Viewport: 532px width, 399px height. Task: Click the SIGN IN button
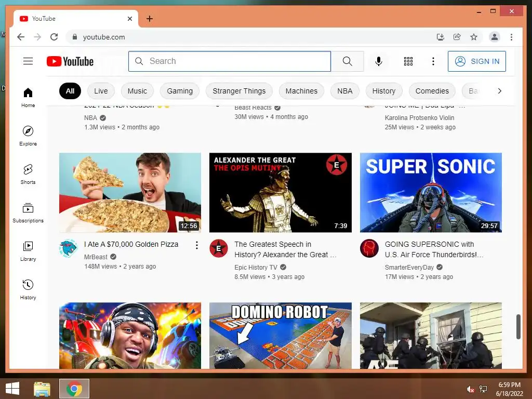pyautogui.click(x=477, y=61)
